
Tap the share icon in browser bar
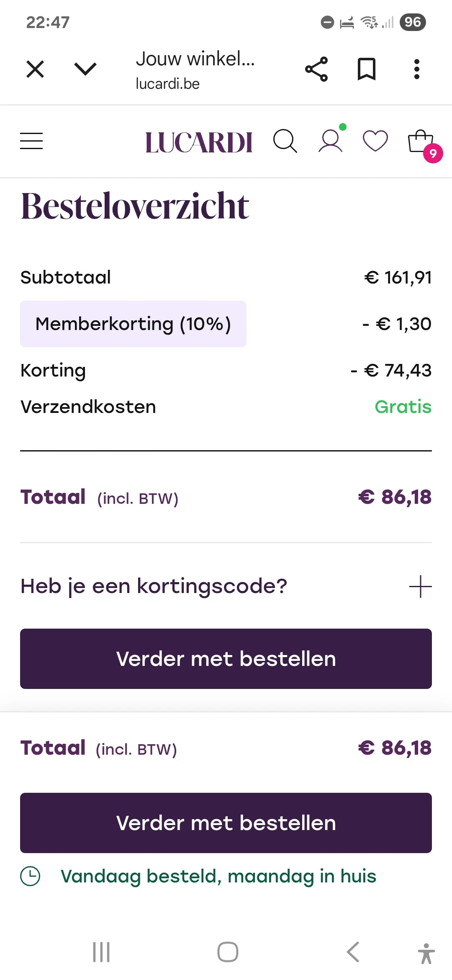coord(316,69)
